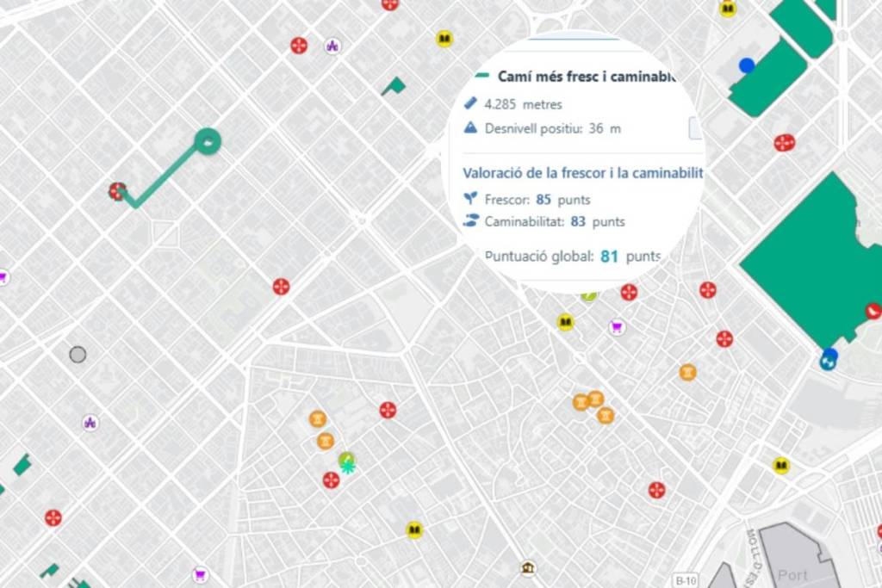This screenshot has height=588, width=882.
Task: Select the 'Camí més fresc i caminable' heading
Action: 586,77
